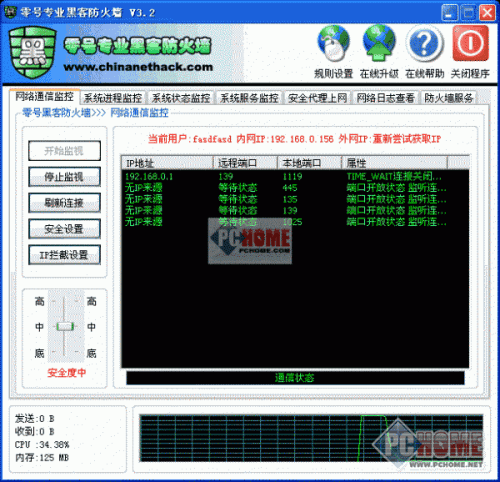The height and width of the screenshot is (482, 500).
Task: Switch to 系统进程监控 tab
Action: click(x=113, y=98)
